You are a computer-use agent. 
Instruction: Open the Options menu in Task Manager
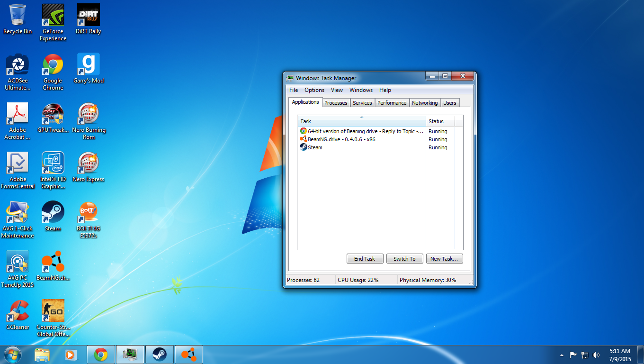pos(314,90)
